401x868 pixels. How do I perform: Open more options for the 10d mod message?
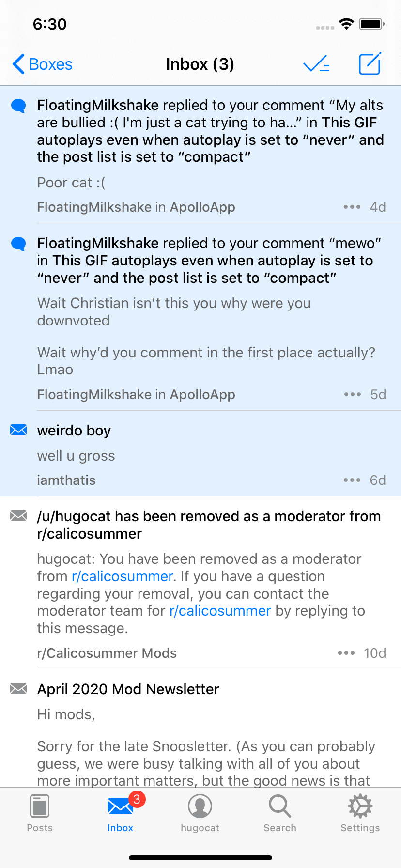coord(346,653)
